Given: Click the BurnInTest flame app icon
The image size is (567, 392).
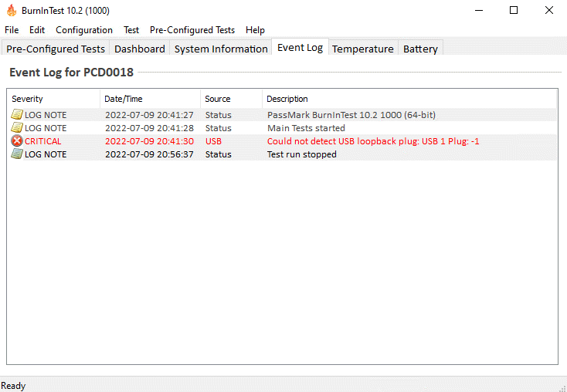Looking at the screenshot, I should 12,11.
